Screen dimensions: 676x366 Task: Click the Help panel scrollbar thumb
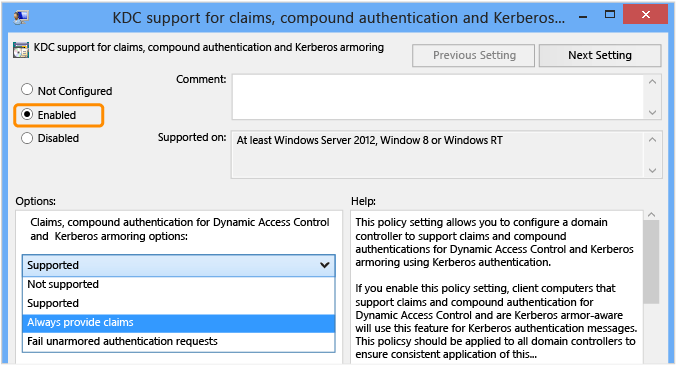pos(651,262)
